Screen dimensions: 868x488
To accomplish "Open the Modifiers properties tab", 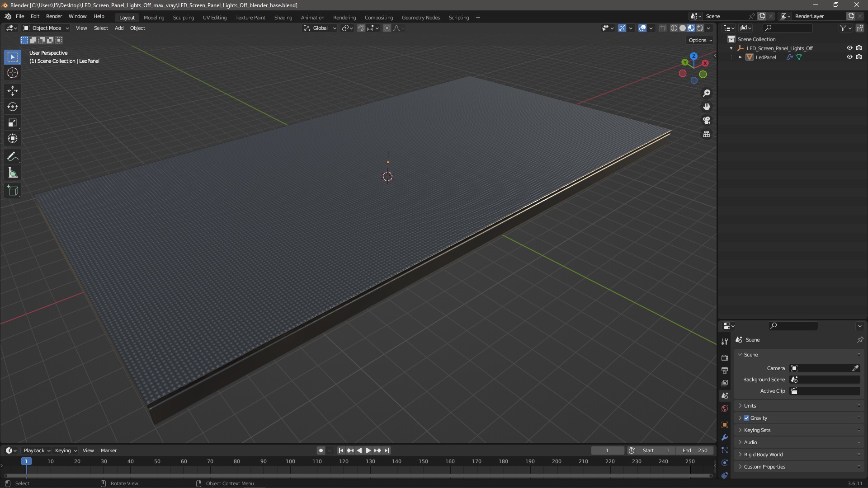I will (725, 437).
